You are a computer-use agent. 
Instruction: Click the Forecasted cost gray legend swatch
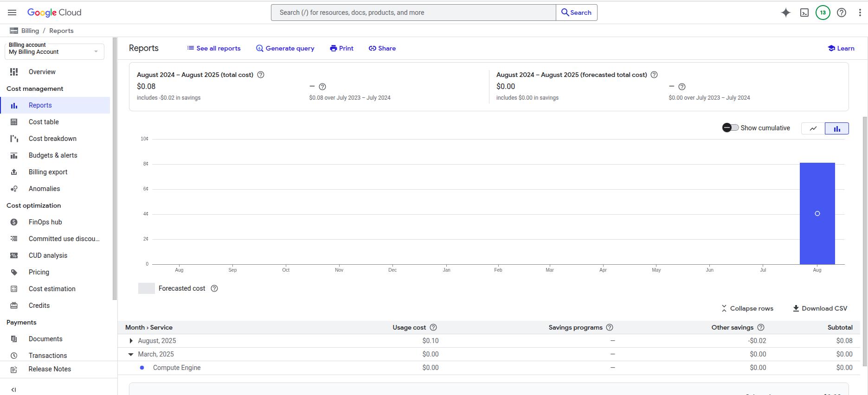click(146, 288)
